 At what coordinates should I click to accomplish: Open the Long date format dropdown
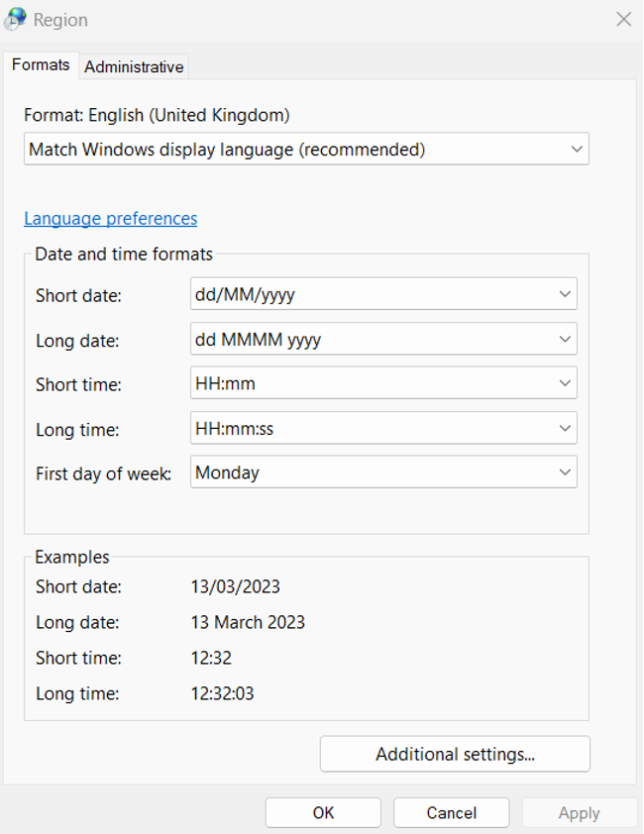click(383, 339)
